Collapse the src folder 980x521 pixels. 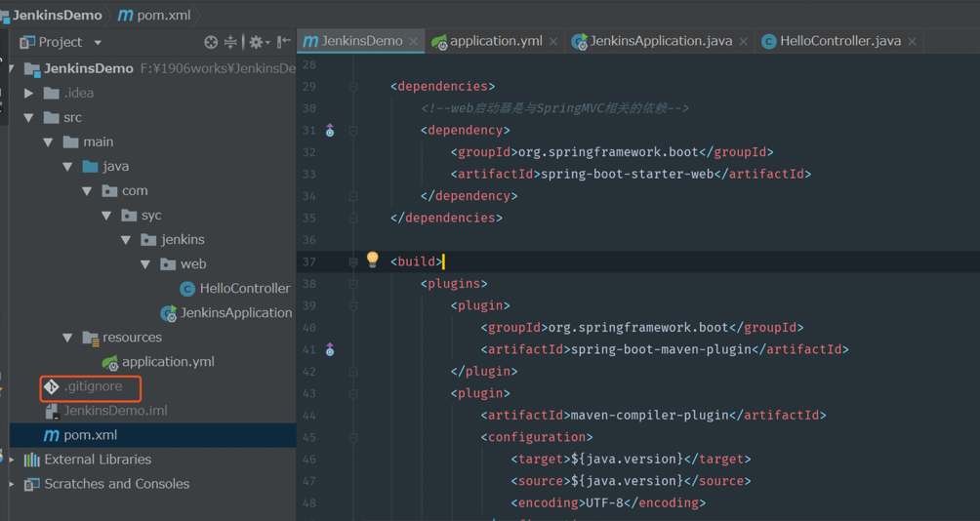[28, 117]
